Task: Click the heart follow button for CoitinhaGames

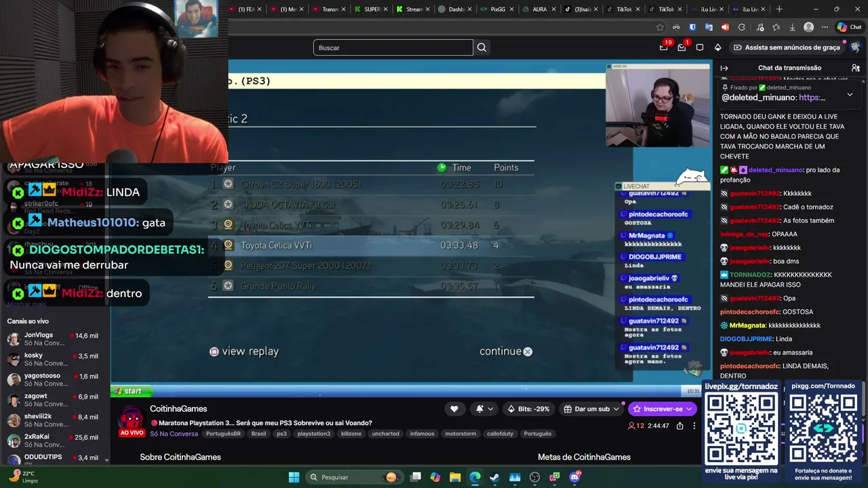Action: coord(454,409)
